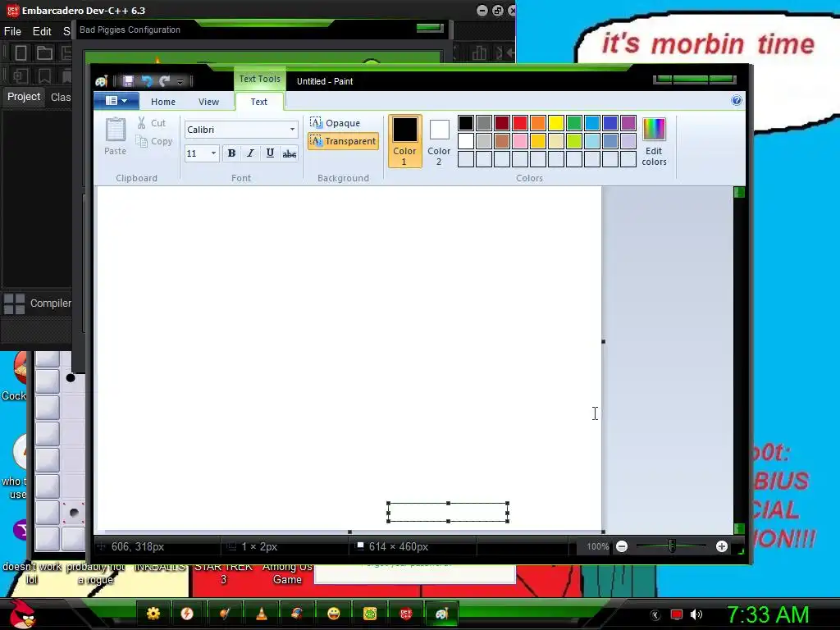The width and height of the screenshot is (840, 630).
Task: Expand Customize Quick Access Toolbar arrow
Action: (180, 81)
